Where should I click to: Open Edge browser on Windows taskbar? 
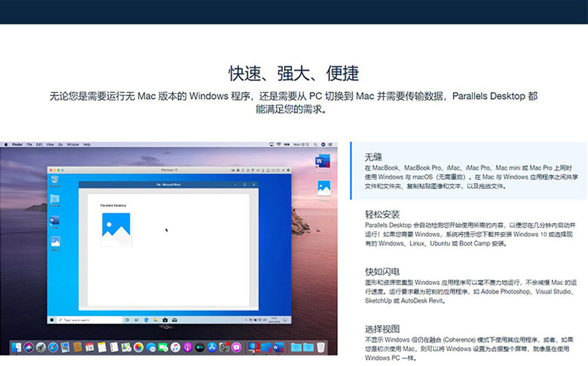pos(146,320)
